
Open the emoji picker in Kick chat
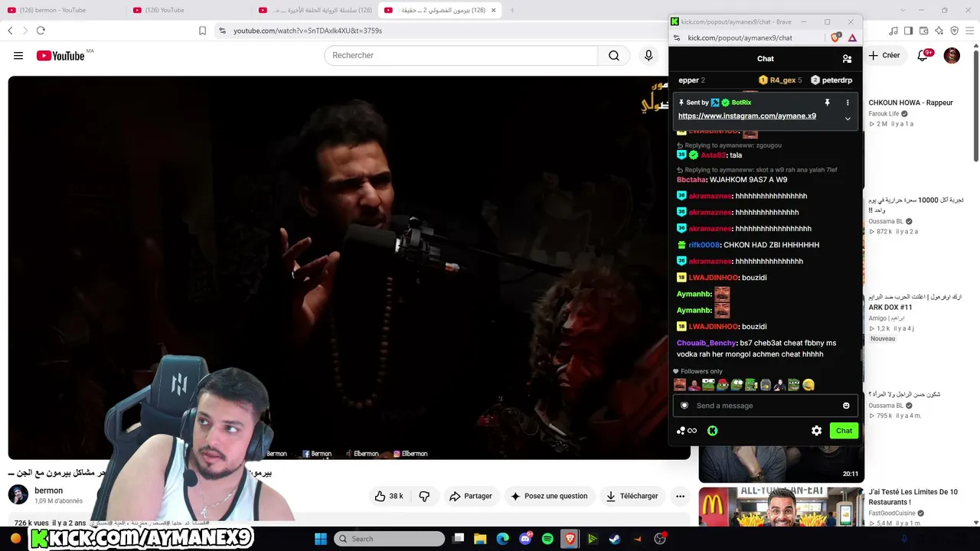tap(846, 406)
